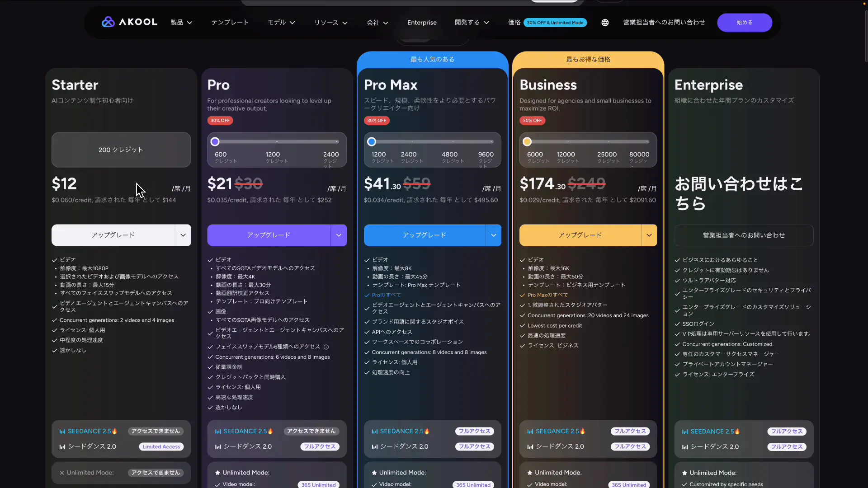Open 開発する dropdown menu

click(472, 23)
